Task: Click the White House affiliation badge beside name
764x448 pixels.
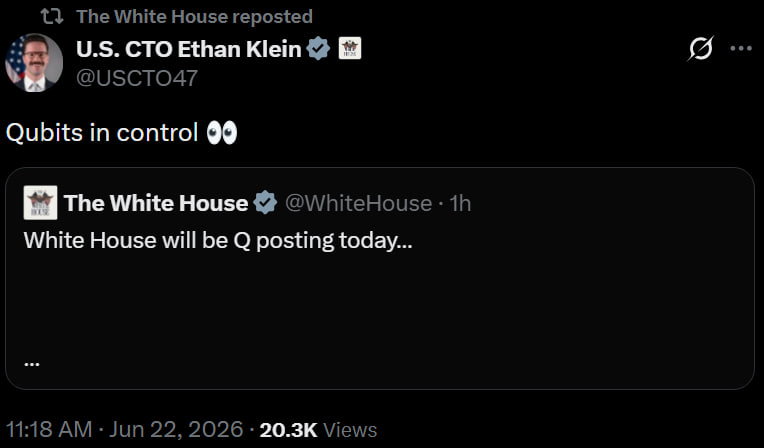Action: coord(350,49)
